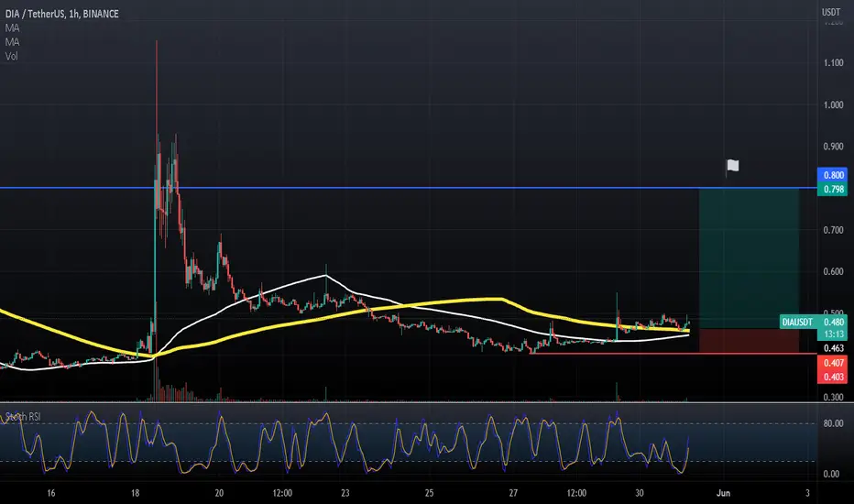854x504 pixels.
Task: Click the date 20 on time axis
Action: pos(219,493)
